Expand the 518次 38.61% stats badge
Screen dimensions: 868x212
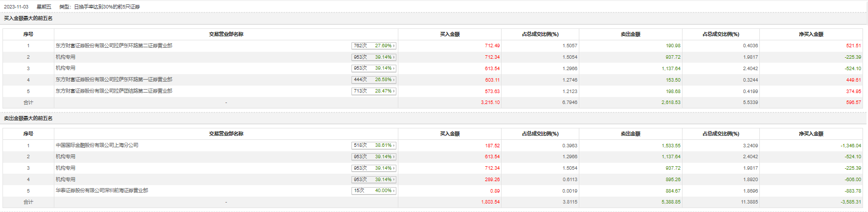[374, 145]
